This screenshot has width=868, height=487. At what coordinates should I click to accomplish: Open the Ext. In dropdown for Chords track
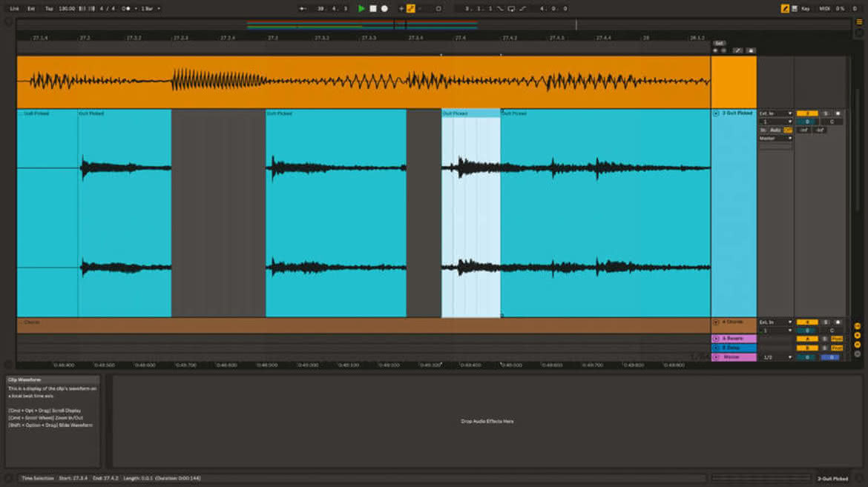point(775,322)
